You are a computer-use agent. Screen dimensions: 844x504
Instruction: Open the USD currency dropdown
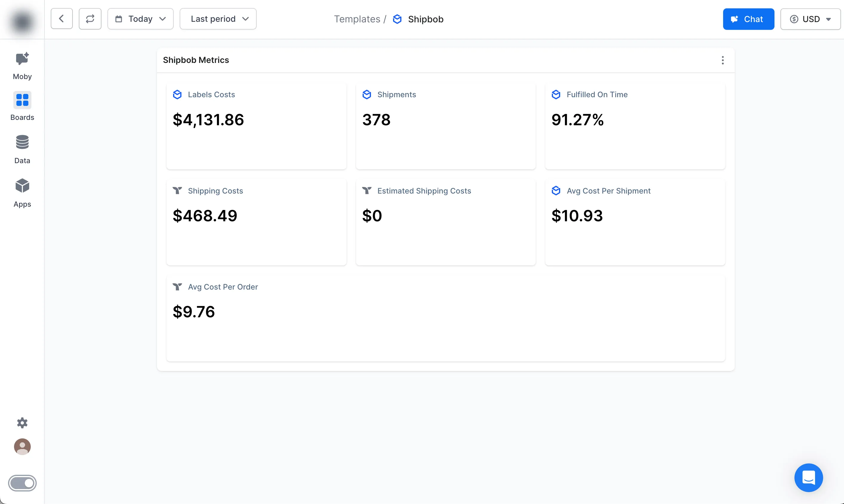[x=810, y=19]
